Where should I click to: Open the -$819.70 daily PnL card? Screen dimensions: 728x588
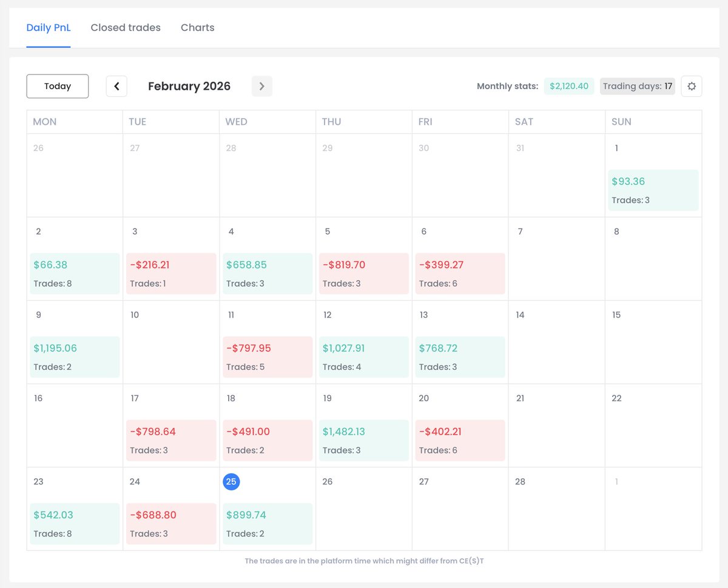tap(364, 273)
